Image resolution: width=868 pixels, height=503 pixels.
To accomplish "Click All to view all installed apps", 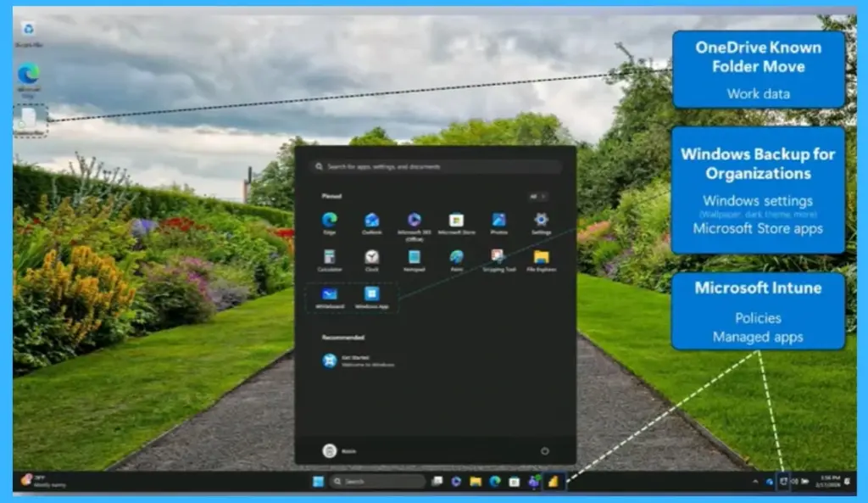I will point(537,196).
